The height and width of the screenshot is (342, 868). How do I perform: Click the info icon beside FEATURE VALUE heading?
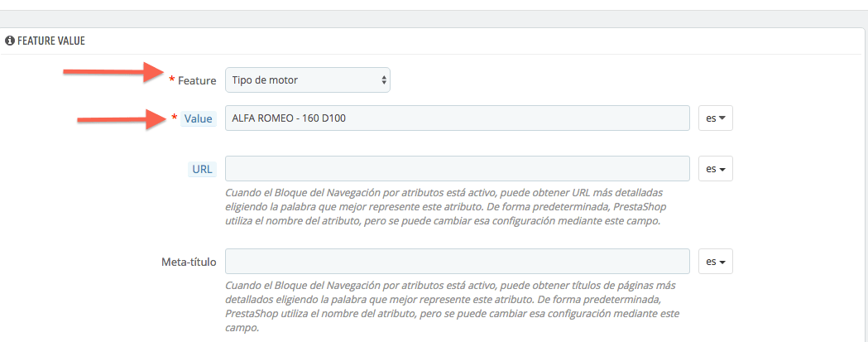point(9,41)
